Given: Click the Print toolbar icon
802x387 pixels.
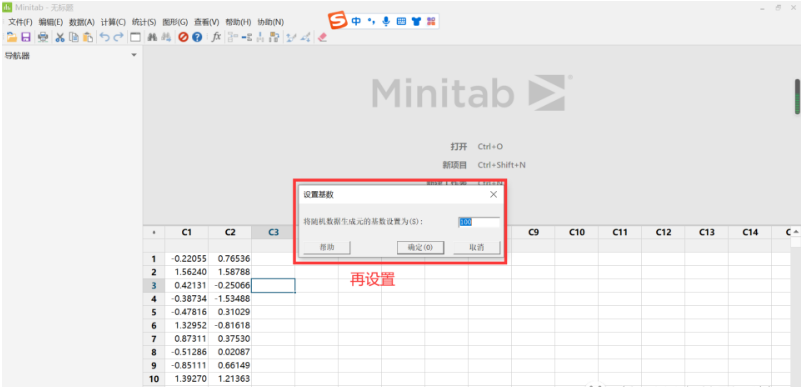Looking at the screenshot, I should 43,37.
